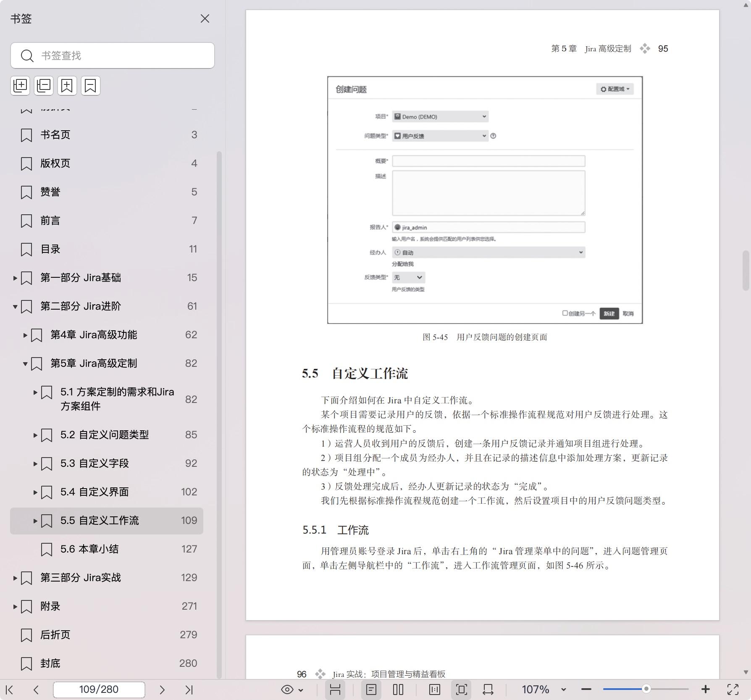Viewport: 751px width, 700px height.
Task: Expand 附录 bookmark section
Action: click(x=15, y=607)
